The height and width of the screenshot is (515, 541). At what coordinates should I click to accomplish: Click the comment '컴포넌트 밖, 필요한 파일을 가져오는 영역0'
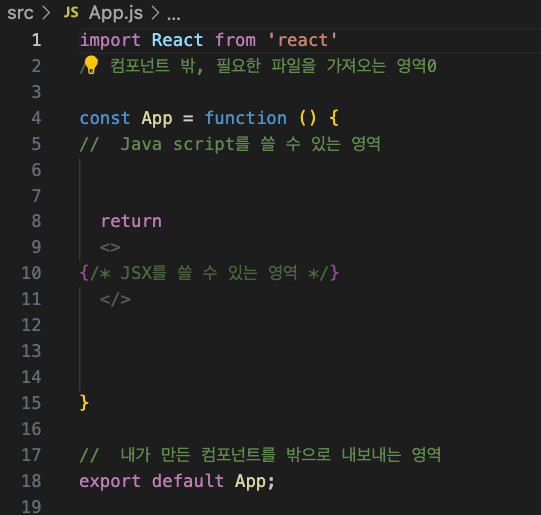[273, 66]
